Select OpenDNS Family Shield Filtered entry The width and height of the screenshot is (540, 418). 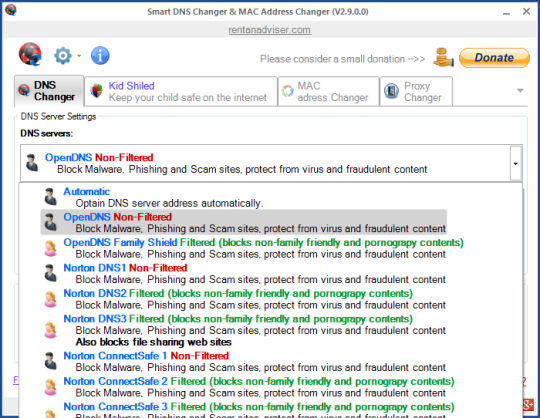253,248
